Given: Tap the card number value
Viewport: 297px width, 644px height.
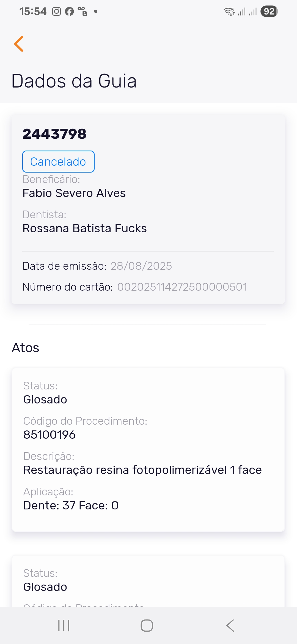Looking at the screenshot, I should [182, 287].
